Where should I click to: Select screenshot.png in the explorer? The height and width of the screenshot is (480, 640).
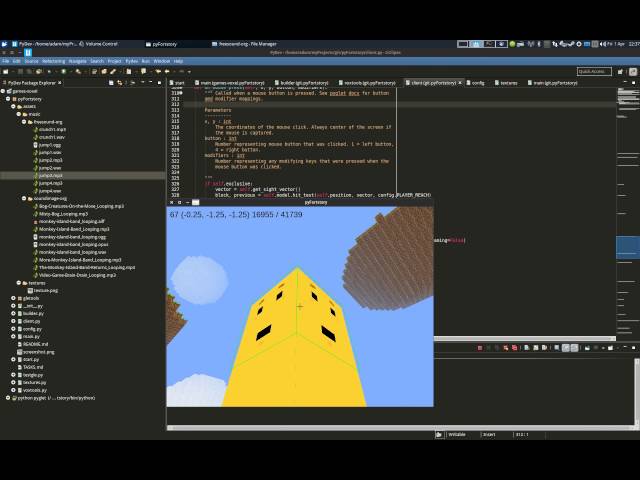[38, 352]
